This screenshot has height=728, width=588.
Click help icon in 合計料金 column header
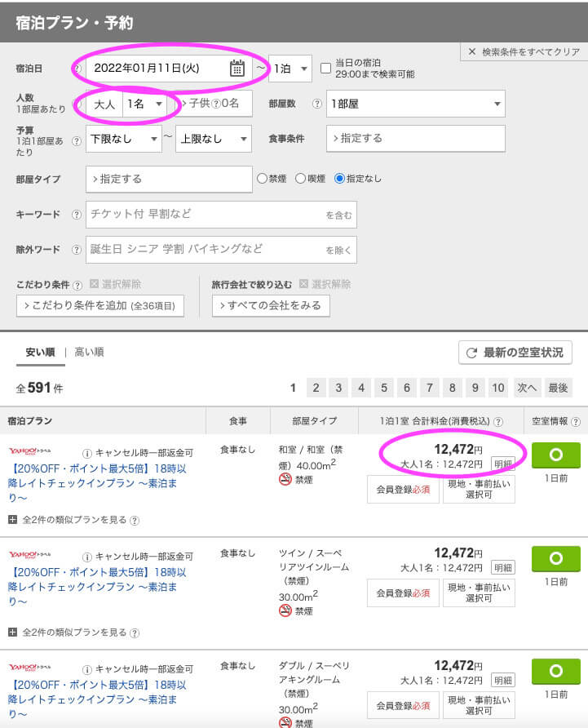point(498,422)
